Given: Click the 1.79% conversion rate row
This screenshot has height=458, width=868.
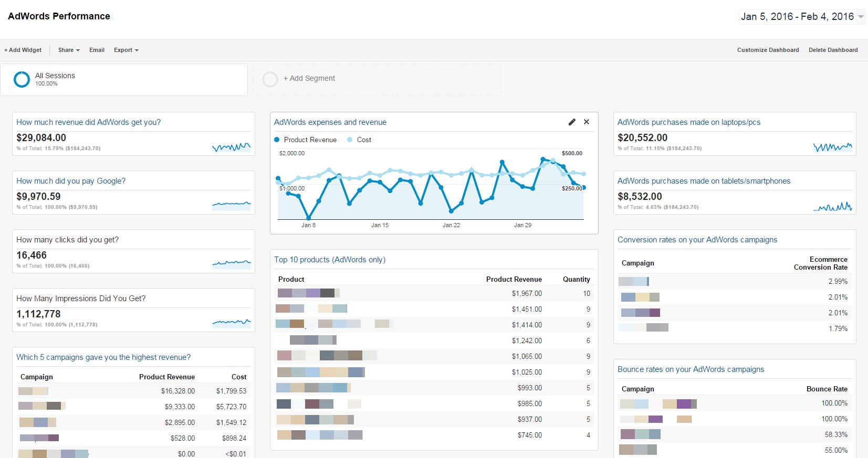Looking at the screenshot, I should pos(735,328).
